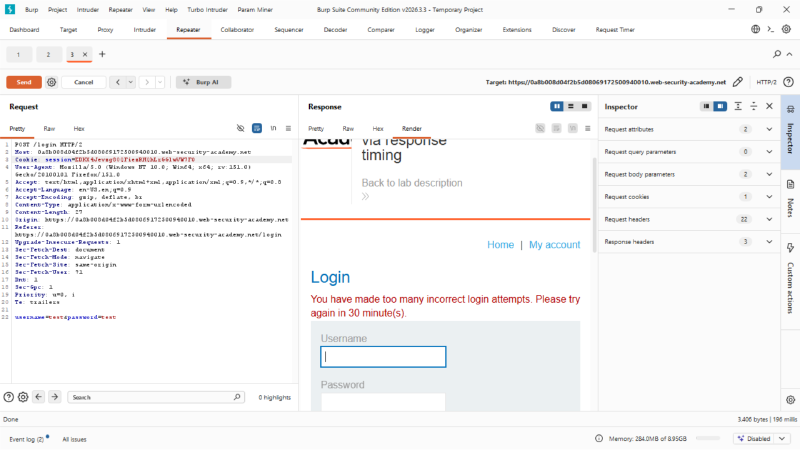Open Custom actions side panel icon
The width and height of the screenshot is (800, 450).
click(x=790, y=248)
